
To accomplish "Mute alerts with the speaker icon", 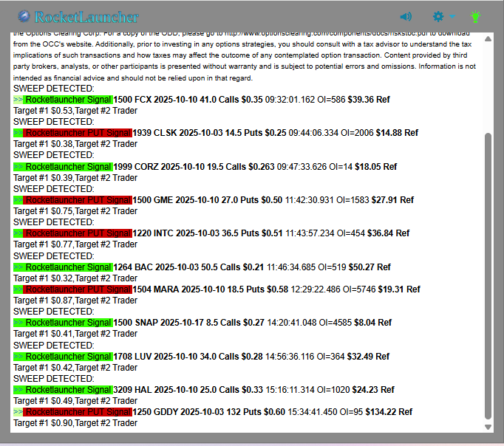I will [406, 16].
